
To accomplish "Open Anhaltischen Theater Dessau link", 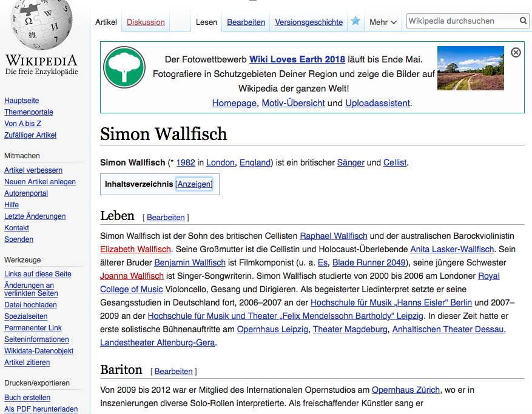I will [x=448, y=330].
